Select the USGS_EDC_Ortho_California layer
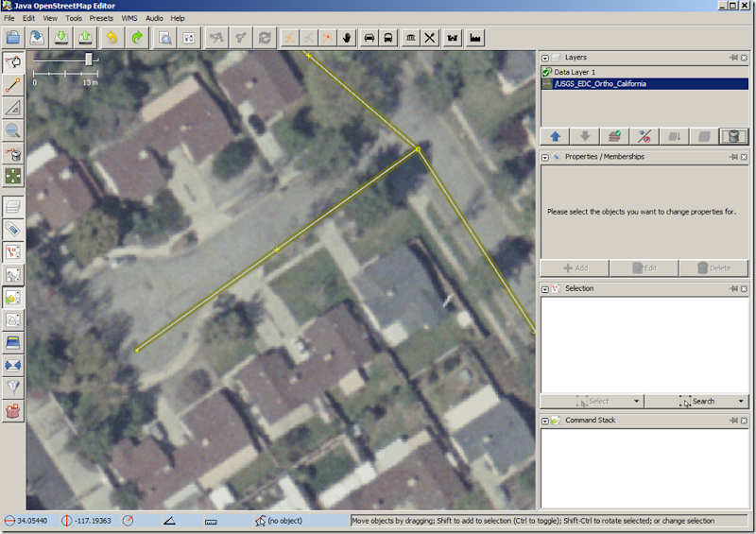This screenshot has width=756, height=534. click(601, 84)
